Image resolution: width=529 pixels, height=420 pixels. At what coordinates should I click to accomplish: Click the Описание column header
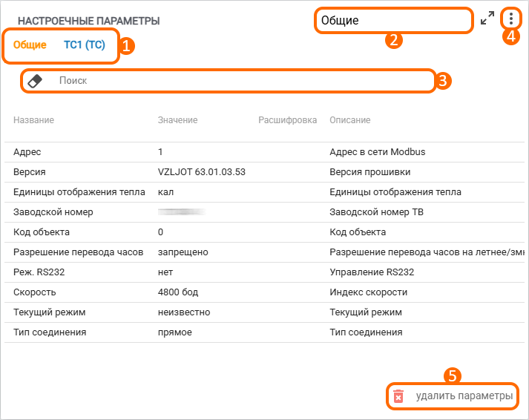349,120
